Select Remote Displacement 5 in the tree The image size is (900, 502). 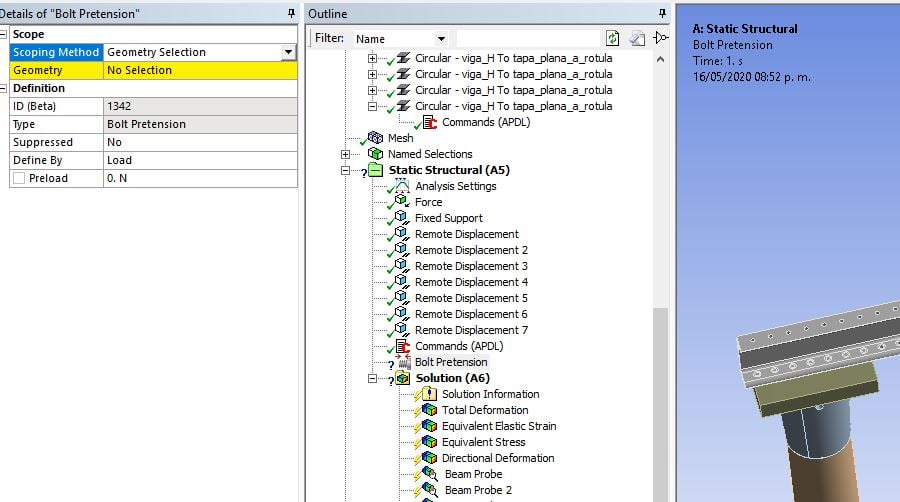[471, 298]
